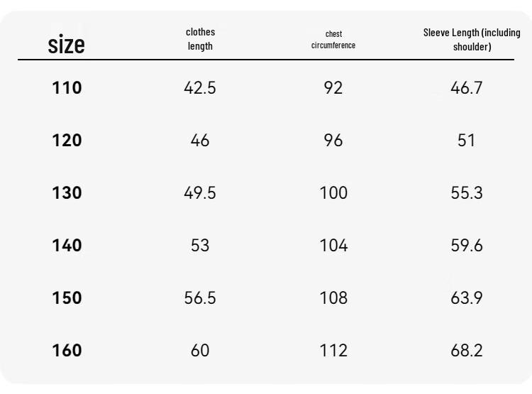Viewport: 532px width, 394px height.
Task: Select chest circumference value 92
Action: [333, 87]
